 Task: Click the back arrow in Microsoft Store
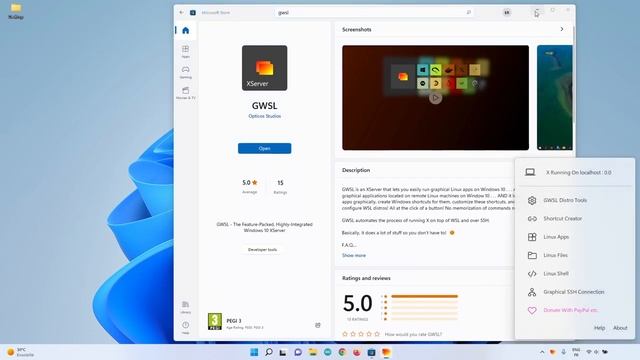coord(182,12)
